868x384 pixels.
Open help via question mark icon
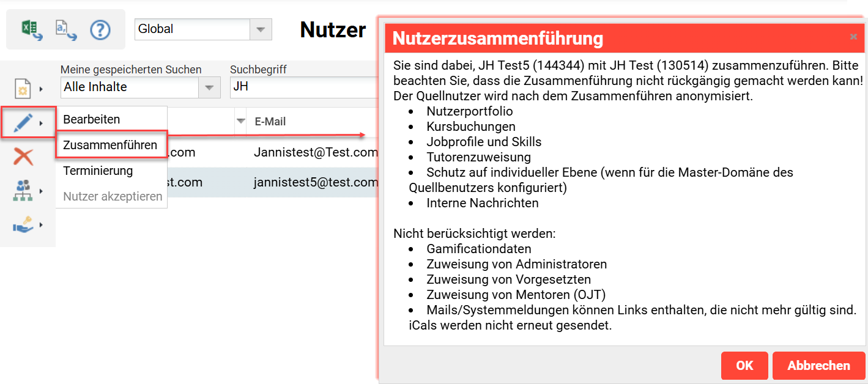(100, 29)
